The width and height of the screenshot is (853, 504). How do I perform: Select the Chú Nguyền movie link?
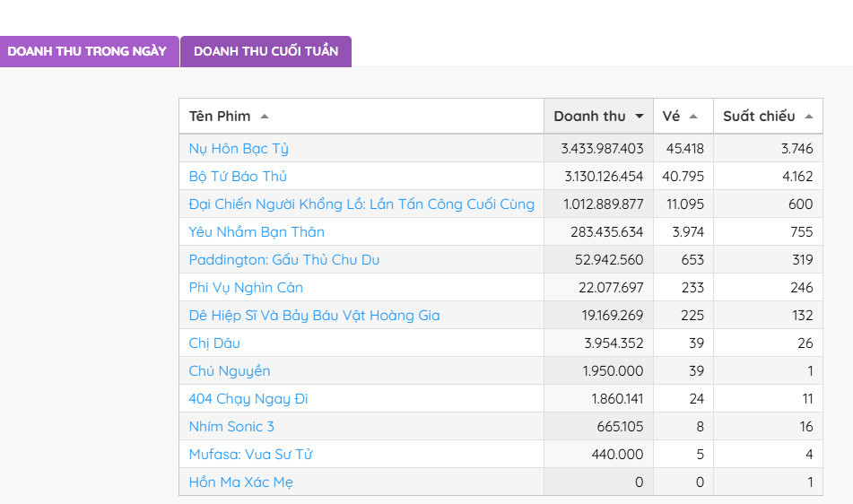point(230,371)
